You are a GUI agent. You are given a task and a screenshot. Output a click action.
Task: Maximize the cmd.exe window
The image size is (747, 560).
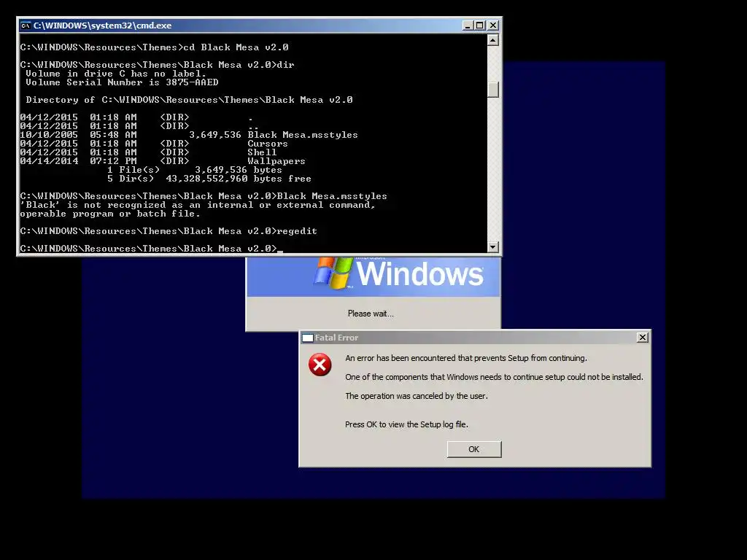pos(480,26)
